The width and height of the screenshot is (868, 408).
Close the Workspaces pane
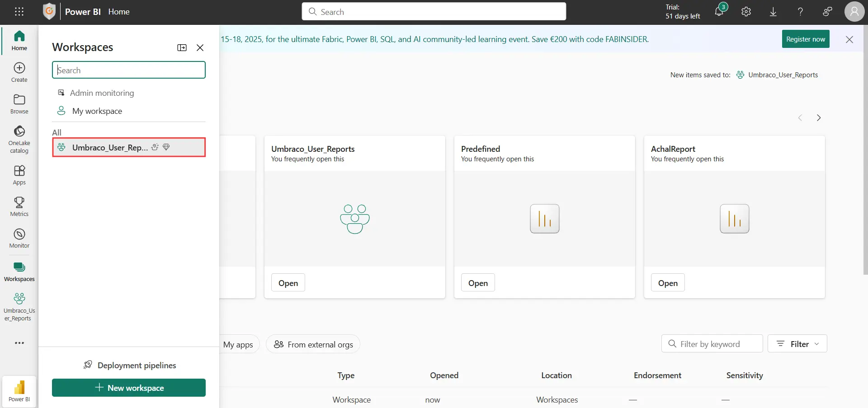coord(200,47)
